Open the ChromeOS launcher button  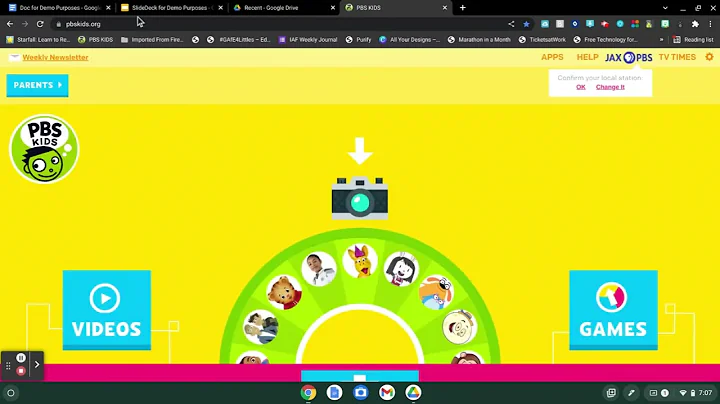[11, 393]
